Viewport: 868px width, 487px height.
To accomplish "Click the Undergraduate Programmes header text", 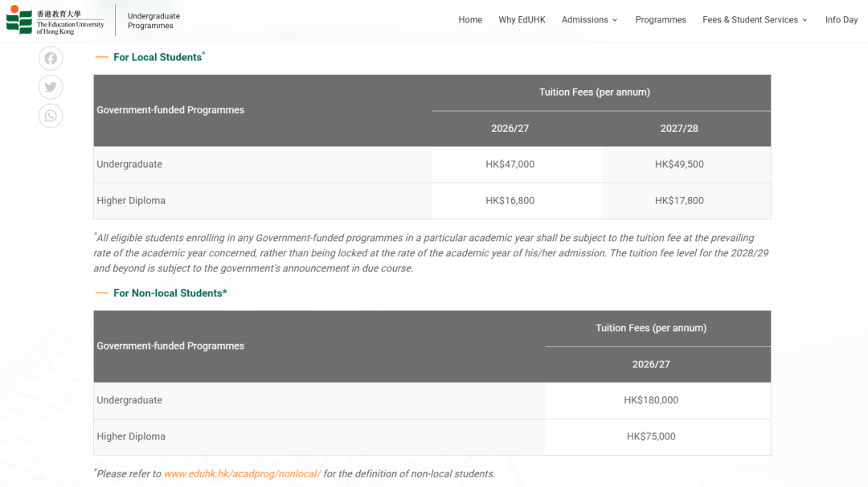I will [154, 21].
